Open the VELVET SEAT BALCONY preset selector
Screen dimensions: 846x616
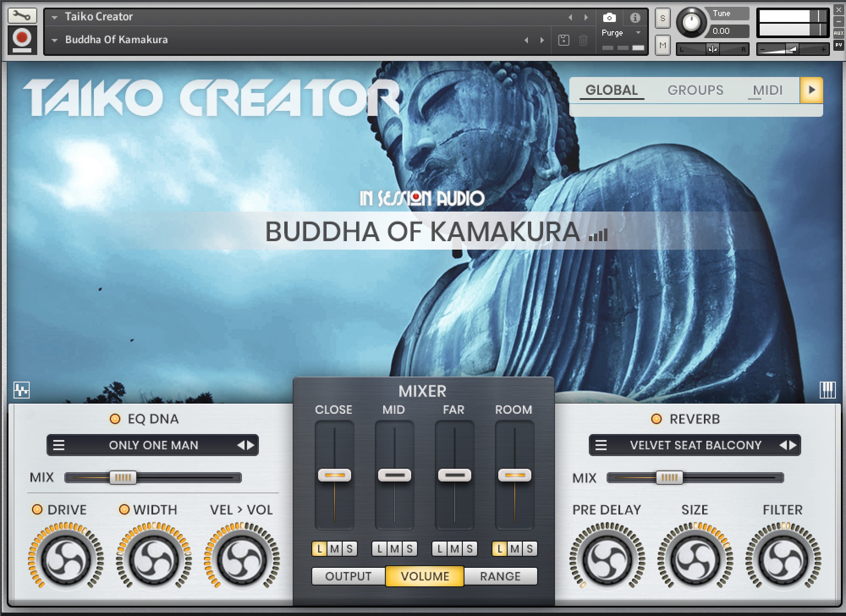click(x=695, y=445)
